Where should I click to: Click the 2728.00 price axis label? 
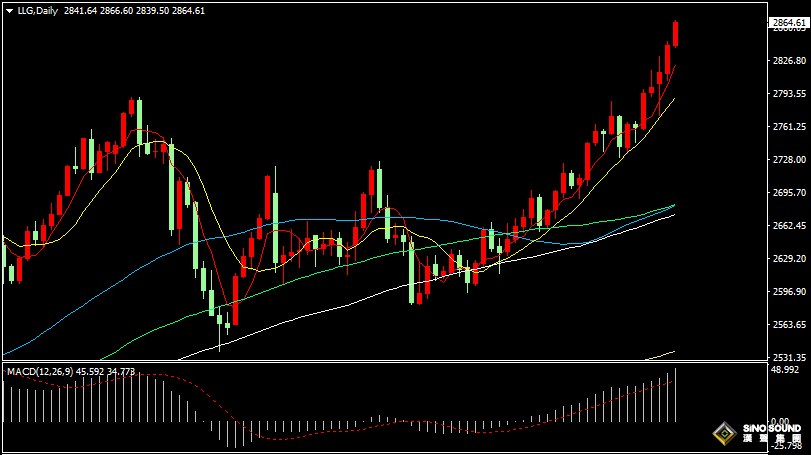[789, 160]
